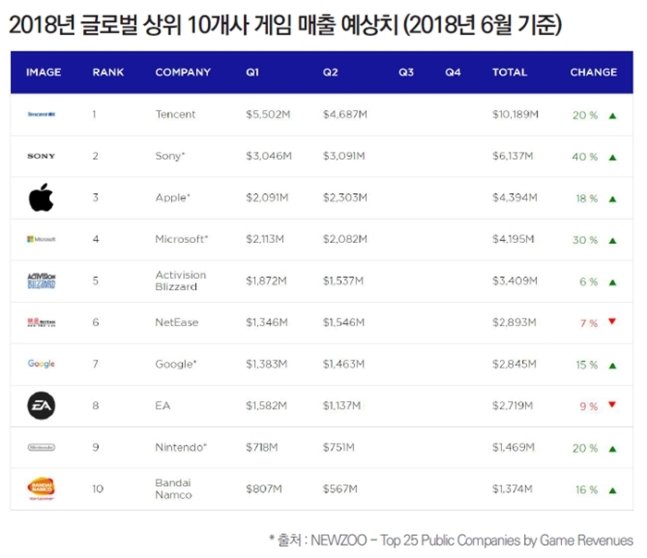
Task: Click Sony 40 % change value
Action: [x=585, y=157]
